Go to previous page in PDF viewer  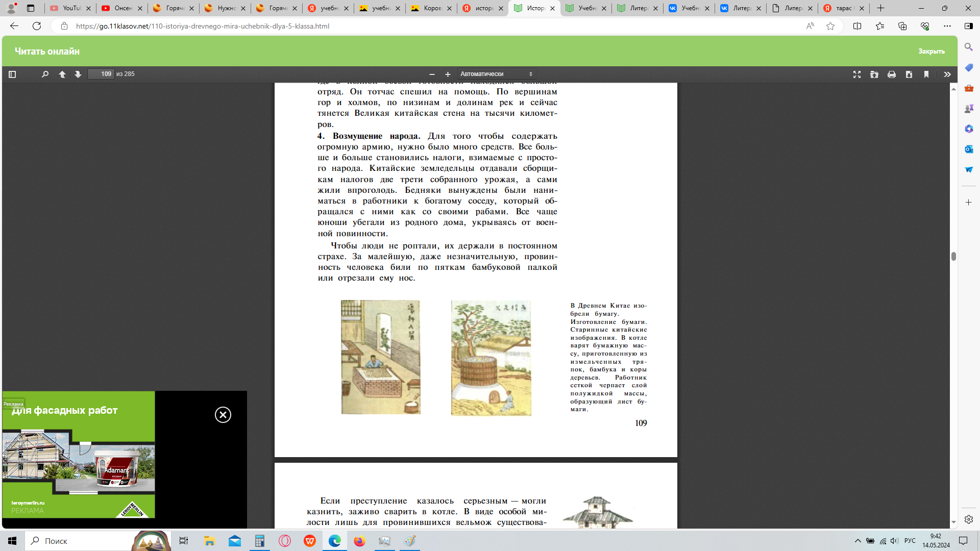[x=62, y=74]
